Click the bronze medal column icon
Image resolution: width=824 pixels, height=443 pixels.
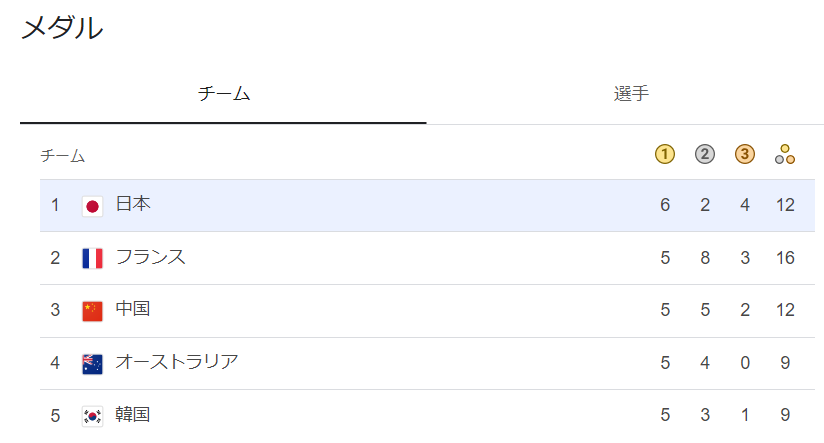(x=745, y=154)
